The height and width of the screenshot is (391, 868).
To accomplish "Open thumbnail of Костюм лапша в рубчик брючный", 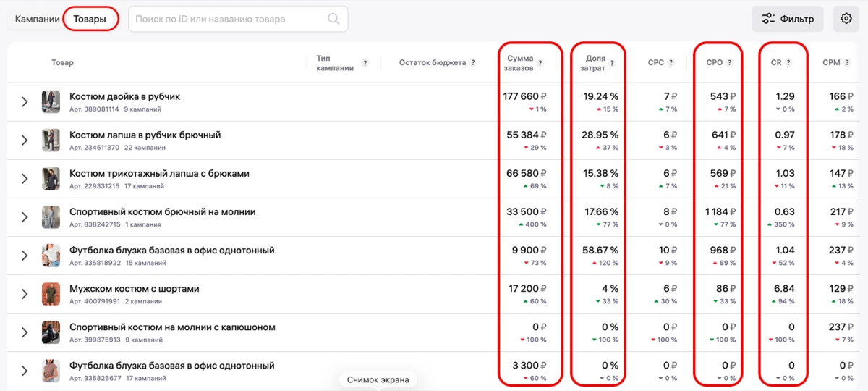I will coord(51,140).
